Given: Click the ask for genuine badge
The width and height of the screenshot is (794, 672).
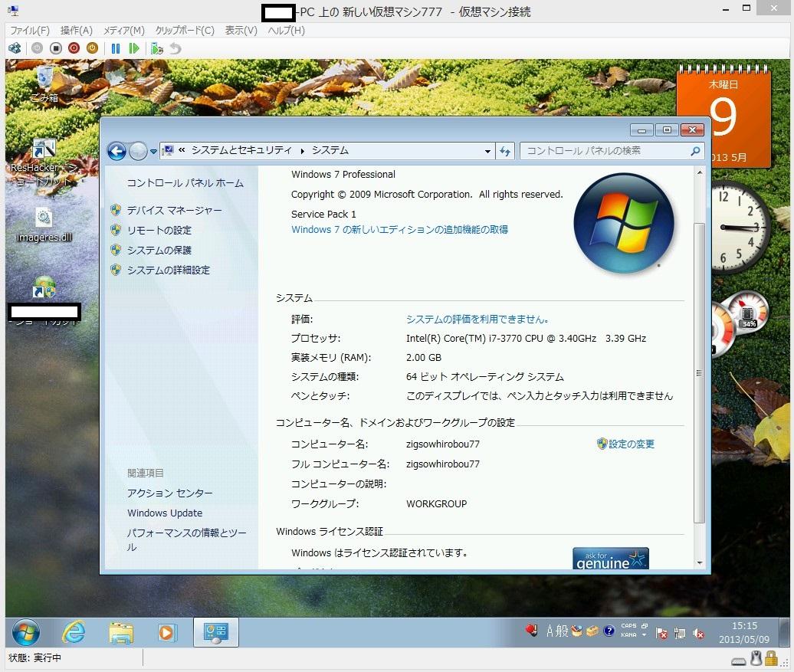Looking at the screenshot, I should point(610,559).
